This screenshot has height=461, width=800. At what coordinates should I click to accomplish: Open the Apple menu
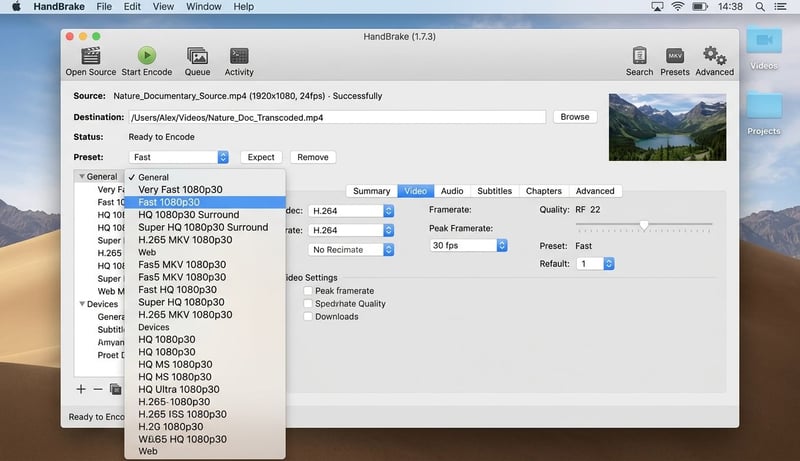[x=16, y=7]
